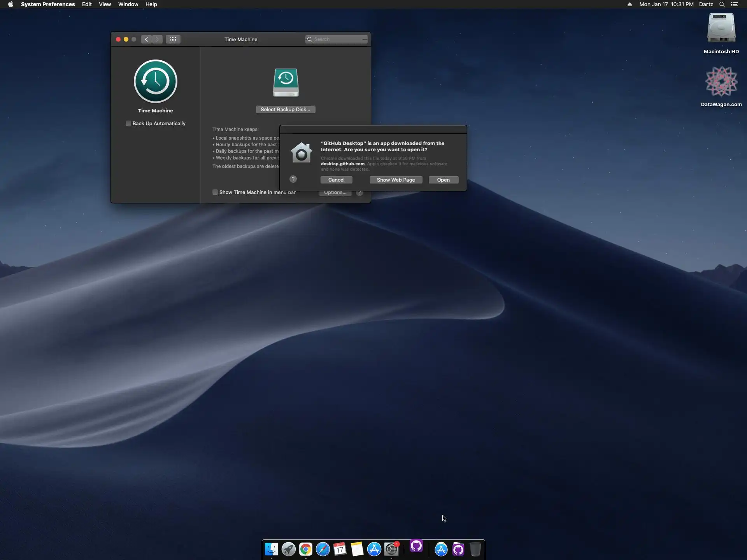Viewport: 747px width, 560px height.
Task: Click Select Backup Disk button
Action: click(x=285, y=109)
